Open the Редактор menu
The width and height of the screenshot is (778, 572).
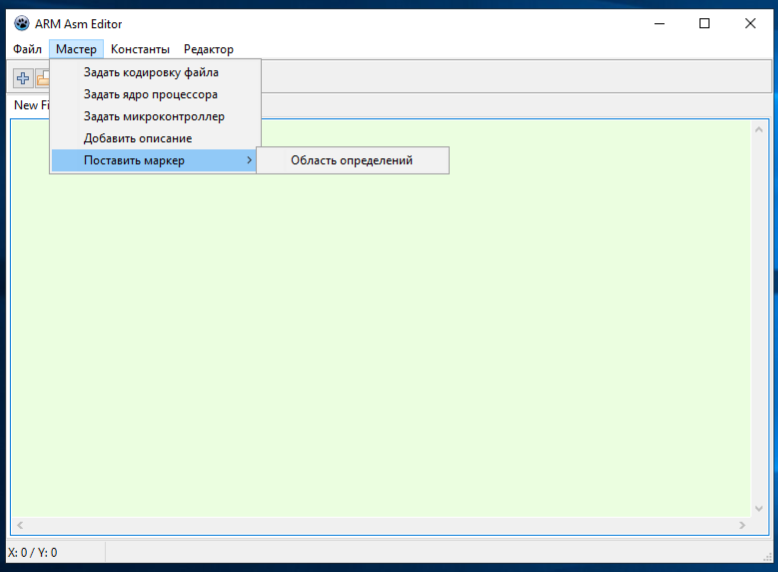click(x=208, y=49)
